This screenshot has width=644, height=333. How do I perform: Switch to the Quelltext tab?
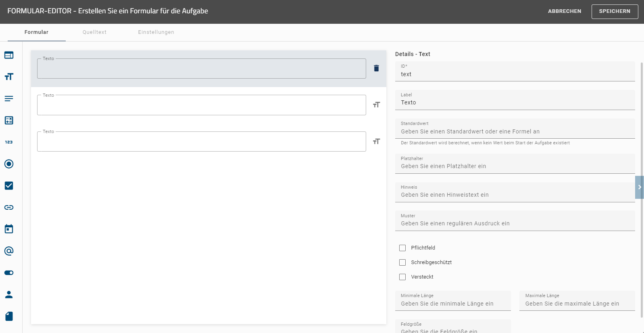point(94,32)
